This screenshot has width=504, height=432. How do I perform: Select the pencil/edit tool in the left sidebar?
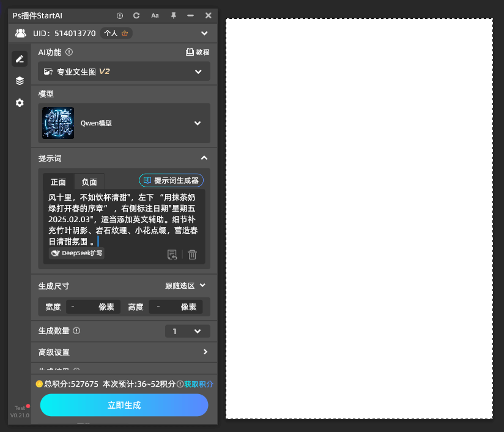19,58
